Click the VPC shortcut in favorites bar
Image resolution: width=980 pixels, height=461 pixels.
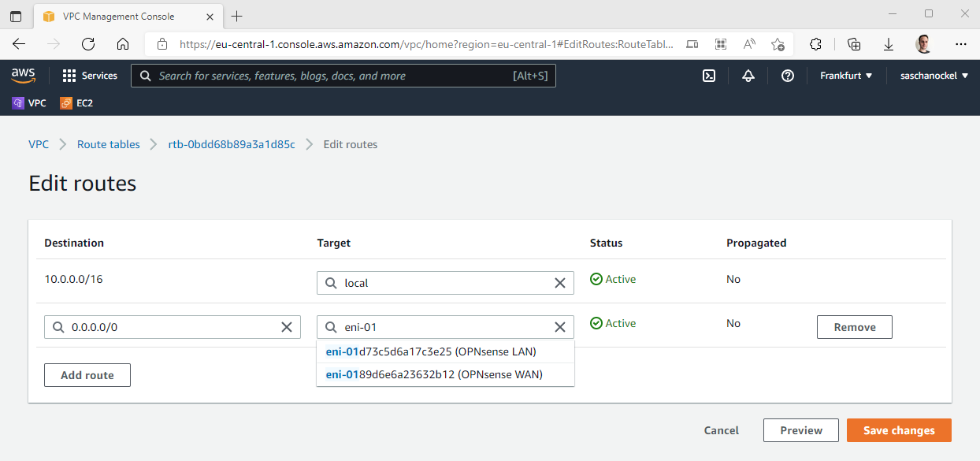pos(29,103)
